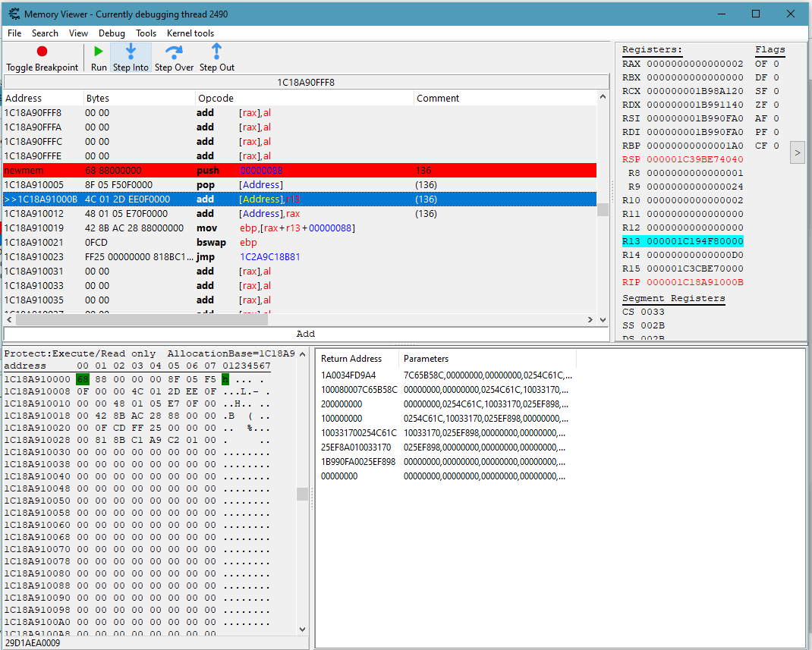Click the R15 register value
The height and width of the screenshot is (650, 812).
[695, 268]
